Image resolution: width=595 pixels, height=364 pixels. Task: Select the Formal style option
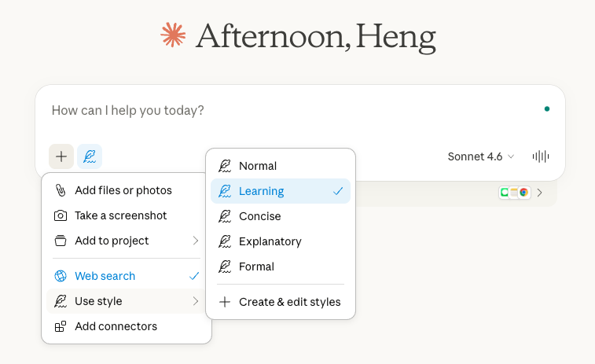[256, 267]
